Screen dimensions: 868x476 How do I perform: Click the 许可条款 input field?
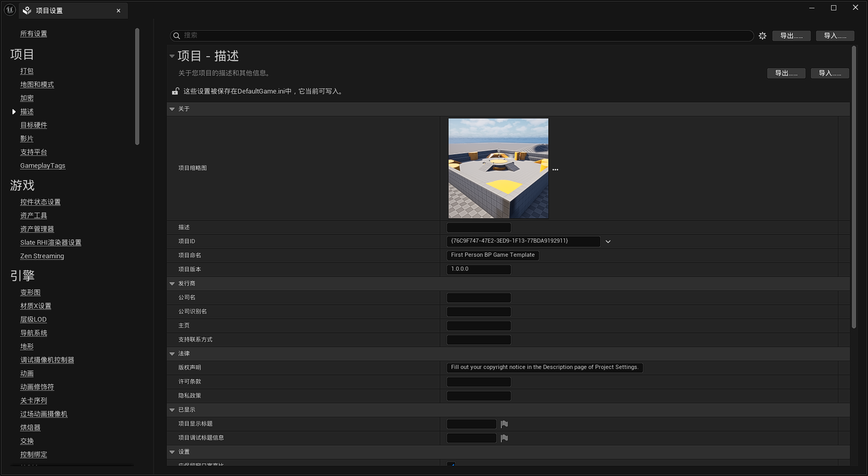479,382
